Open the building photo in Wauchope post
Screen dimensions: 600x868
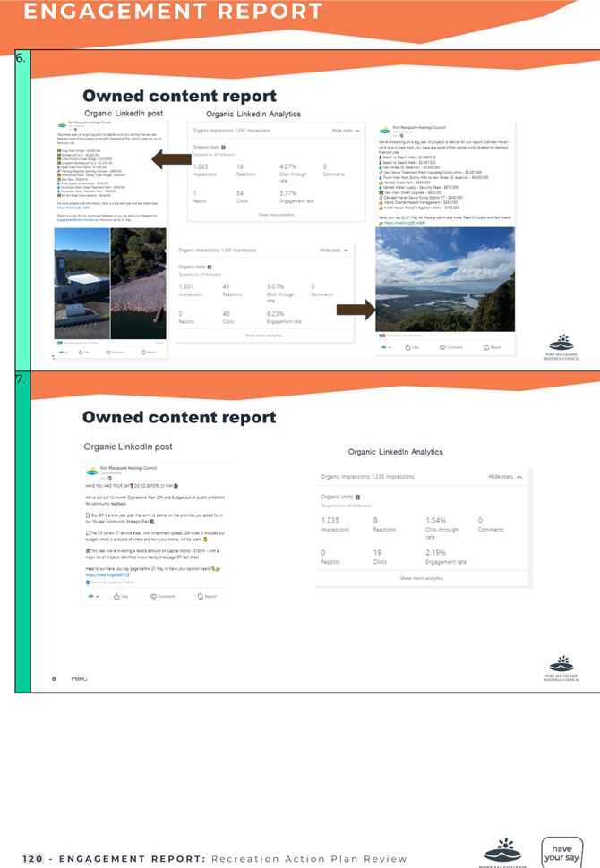[82, 283]
